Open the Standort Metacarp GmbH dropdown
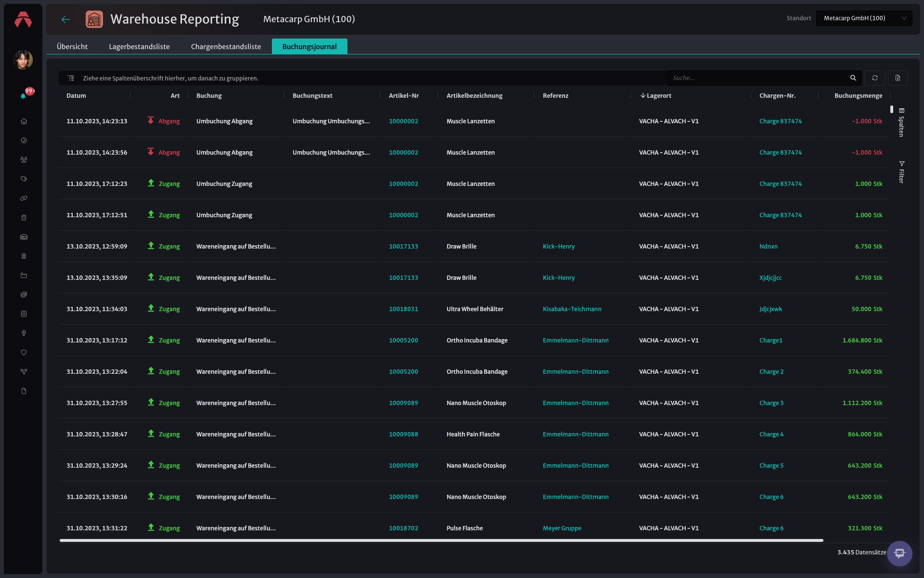 pyautogui.click(x=864, y=18)
